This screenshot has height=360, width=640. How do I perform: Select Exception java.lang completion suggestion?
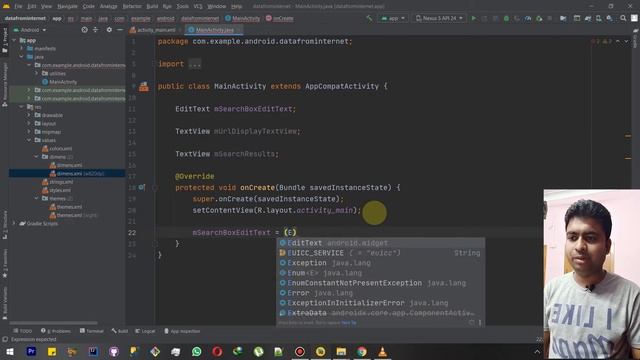381,263
